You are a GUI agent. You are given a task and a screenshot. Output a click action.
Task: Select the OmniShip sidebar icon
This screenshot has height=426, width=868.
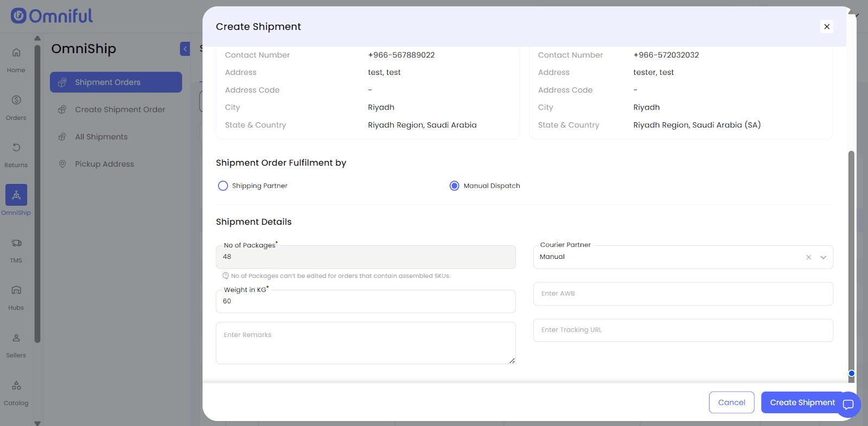(16, 195)
